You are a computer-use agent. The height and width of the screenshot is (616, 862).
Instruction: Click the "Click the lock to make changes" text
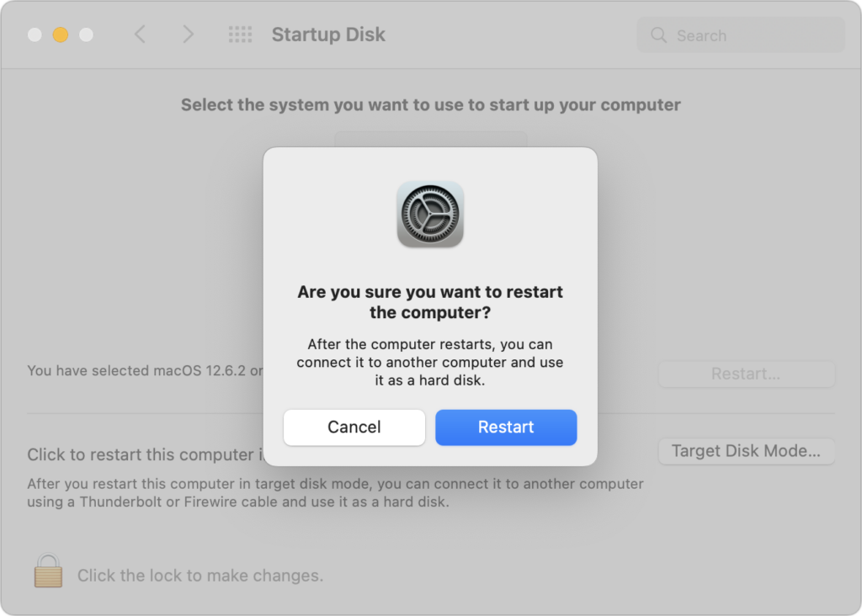pyautogui.click(x=200, y=576)
